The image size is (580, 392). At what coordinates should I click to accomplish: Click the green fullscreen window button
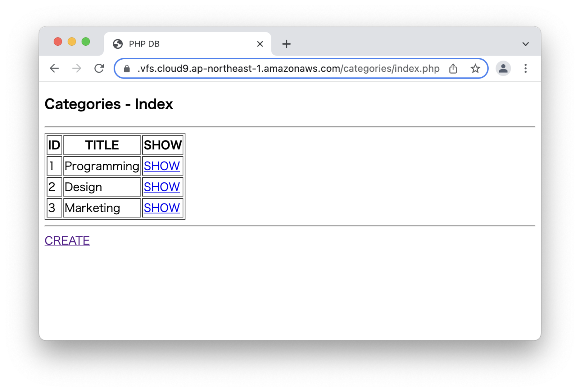point(86,42)
